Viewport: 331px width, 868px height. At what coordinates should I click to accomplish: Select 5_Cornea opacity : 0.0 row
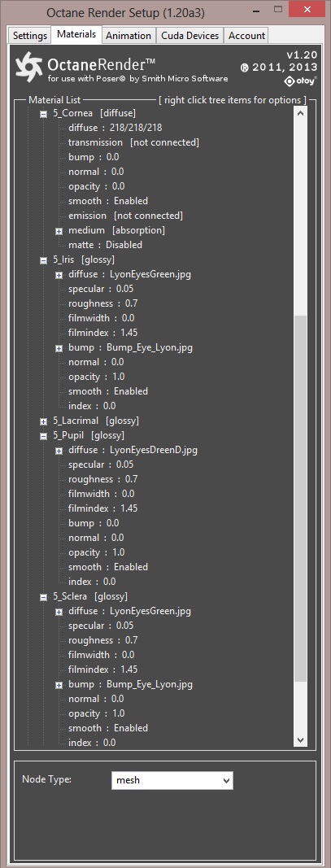coord(96,186)
